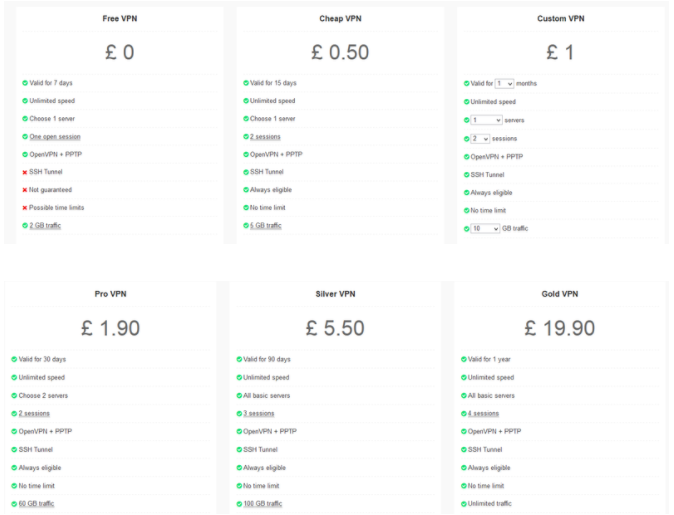This screenshot has width=674, height=515.
Task: Click the red X beside Not guaranteed
Action: click(x=25, y=190)
